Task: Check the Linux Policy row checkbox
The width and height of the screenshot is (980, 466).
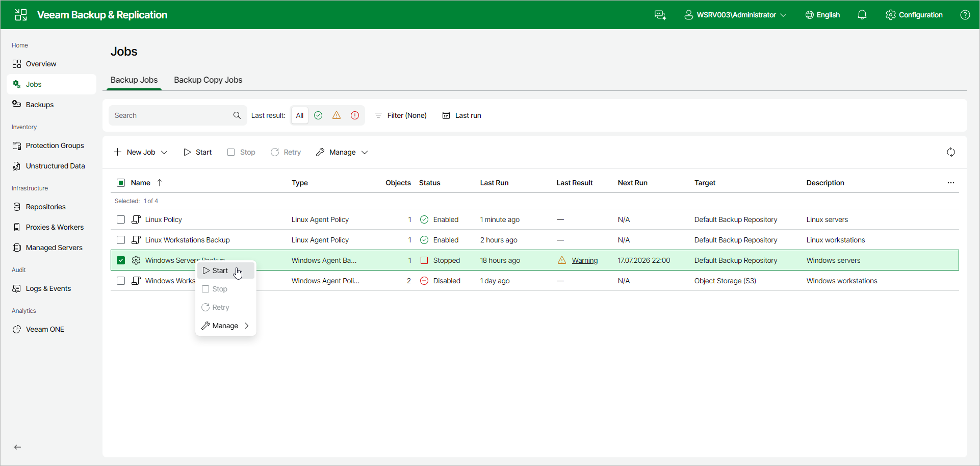Action: click(121, 219)
